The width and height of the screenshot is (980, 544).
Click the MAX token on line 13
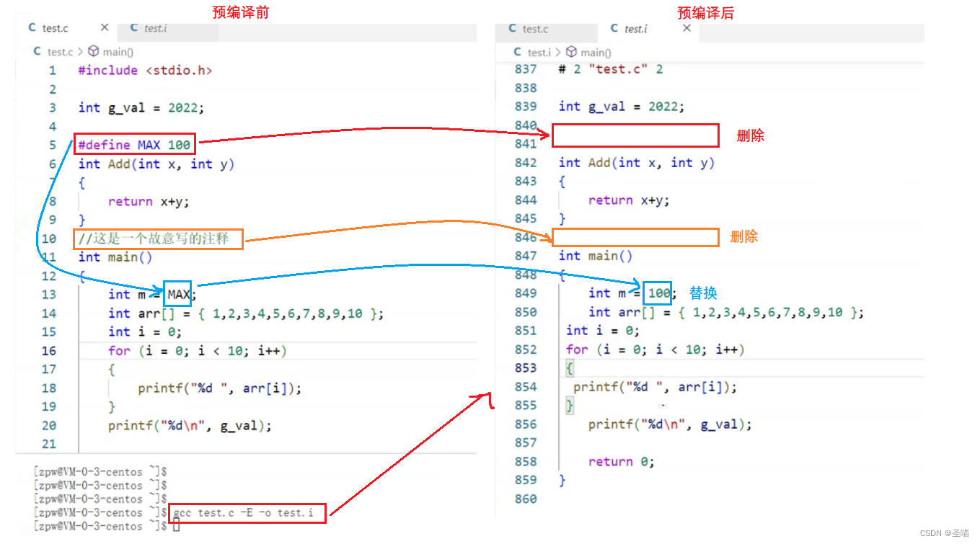pos(179,294)
